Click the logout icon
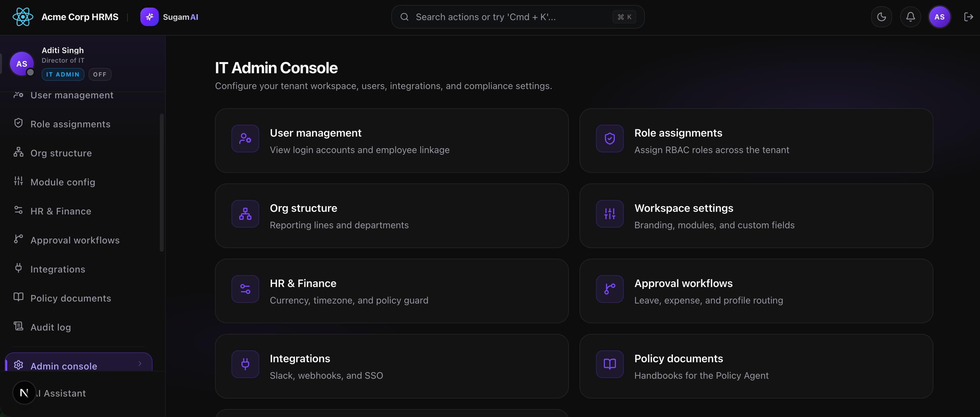The width and height of the screenshot is (980, 417). [x=968, y=17]
